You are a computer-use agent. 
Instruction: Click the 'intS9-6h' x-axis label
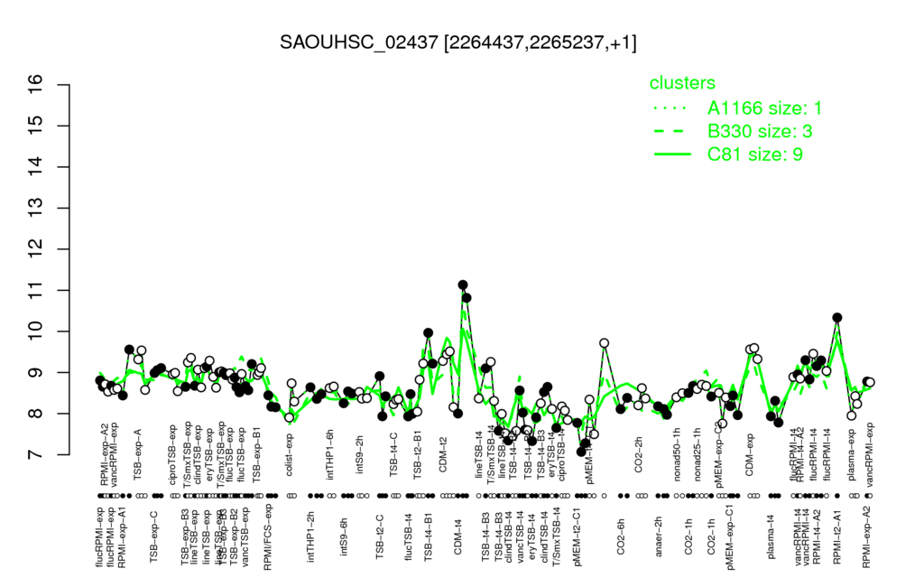tap(344, 536)
